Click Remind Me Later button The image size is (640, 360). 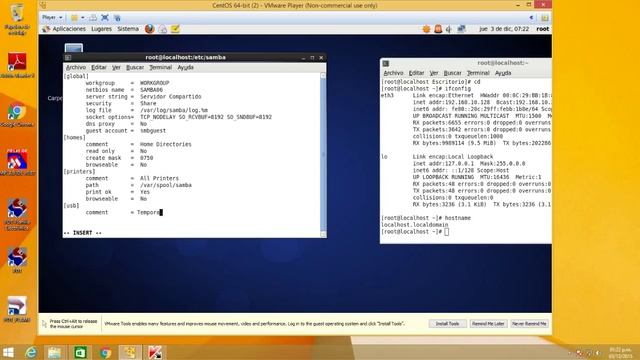[x=488, y=324]
